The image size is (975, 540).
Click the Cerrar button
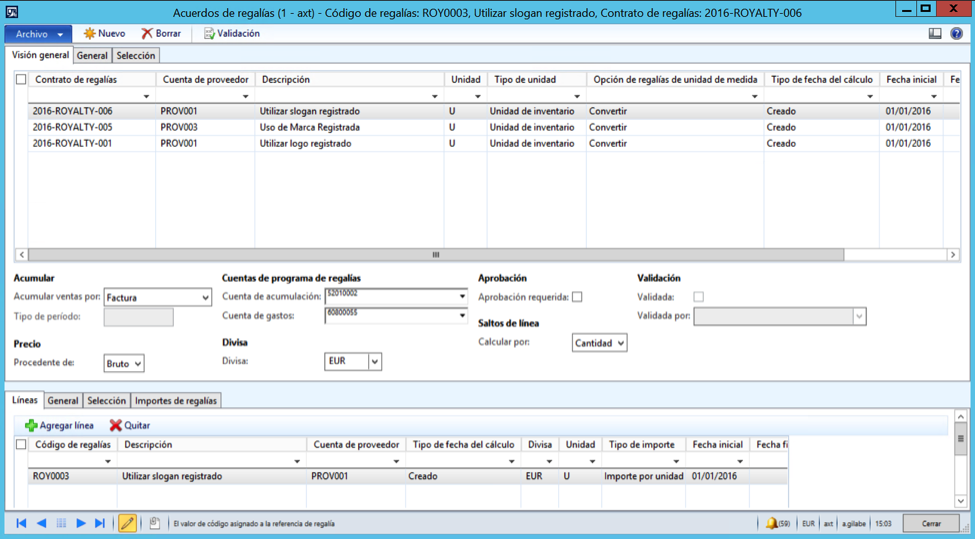click(931, 523)
